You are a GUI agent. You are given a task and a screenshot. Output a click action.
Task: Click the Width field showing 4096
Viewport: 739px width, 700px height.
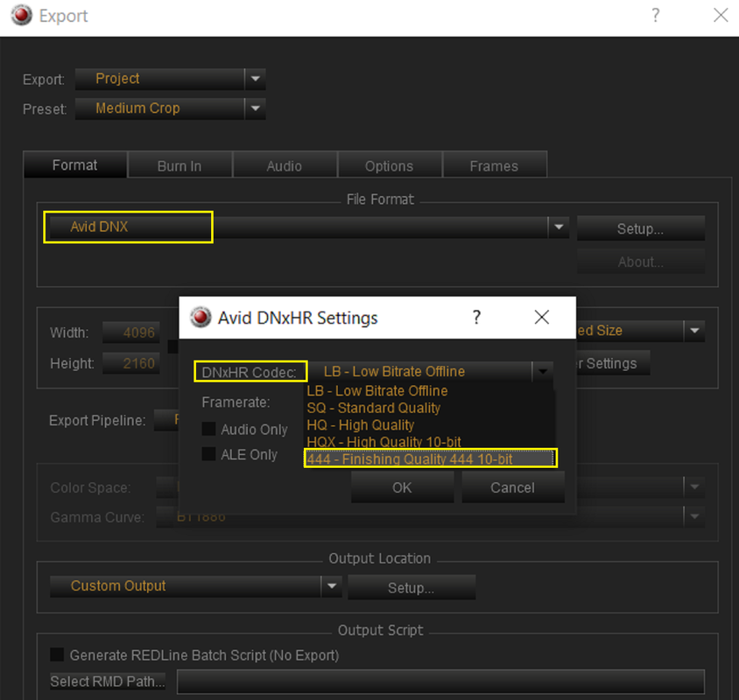tap(131, 332)
